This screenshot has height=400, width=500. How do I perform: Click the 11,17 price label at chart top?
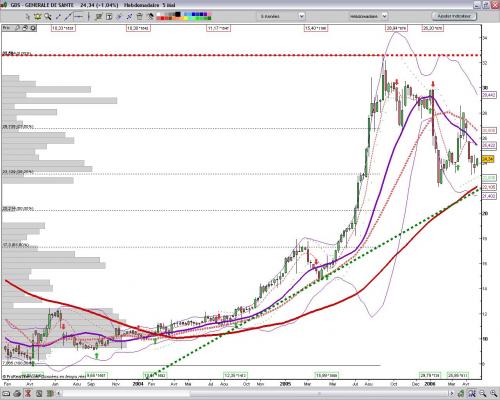(x=219, y=28)
